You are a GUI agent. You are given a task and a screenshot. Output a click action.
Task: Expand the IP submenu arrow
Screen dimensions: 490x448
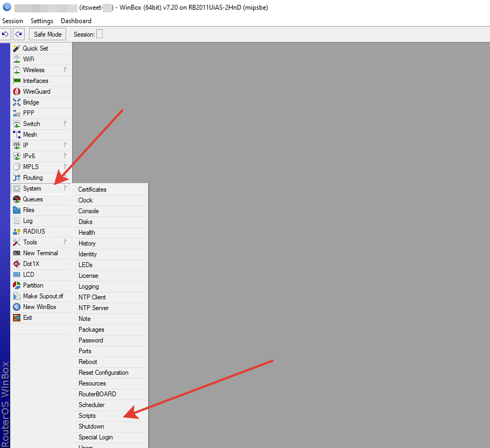pyautogui.click(x=66, y=145)
